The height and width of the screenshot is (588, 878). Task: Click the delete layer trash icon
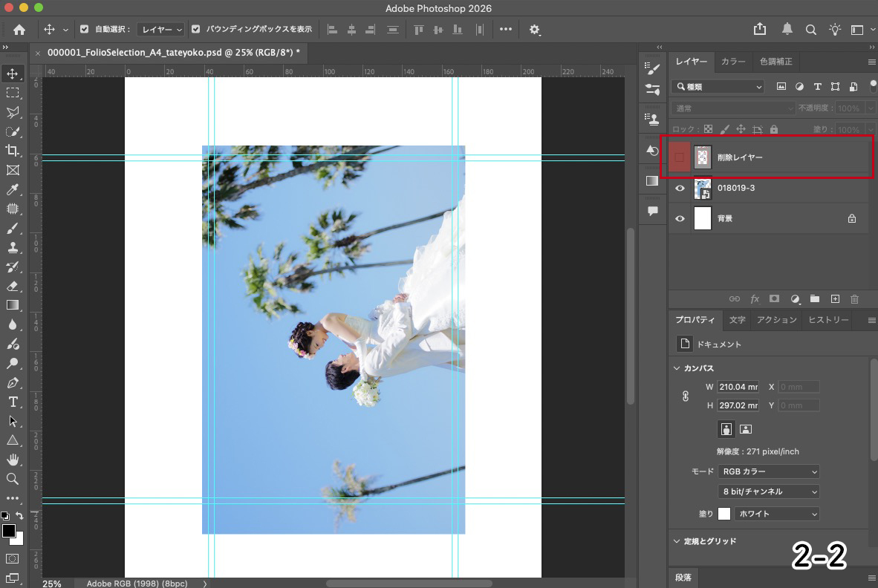coord(854,298)
